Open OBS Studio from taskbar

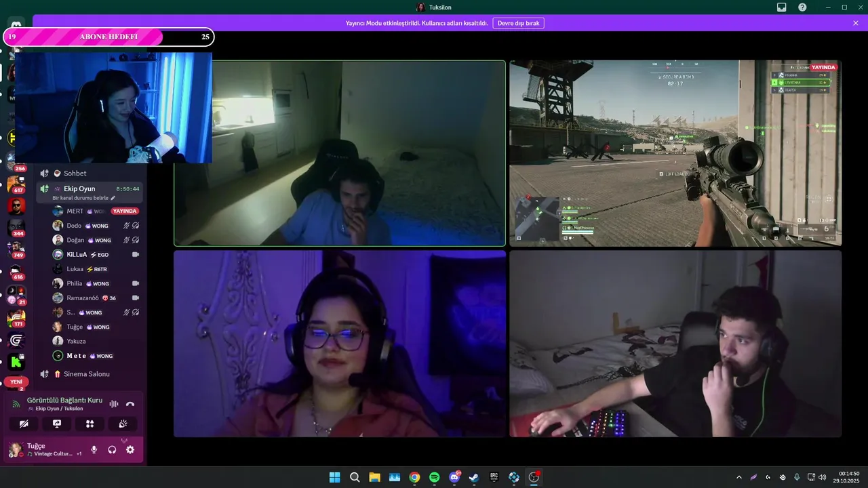click(534, 477)
